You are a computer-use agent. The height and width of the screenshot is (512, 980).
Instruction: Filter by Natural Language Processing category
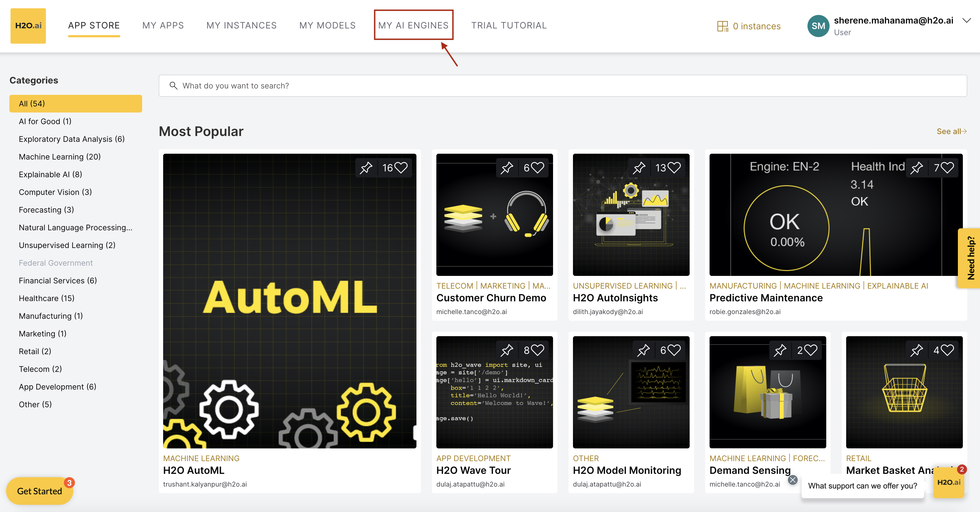point(76,228)
